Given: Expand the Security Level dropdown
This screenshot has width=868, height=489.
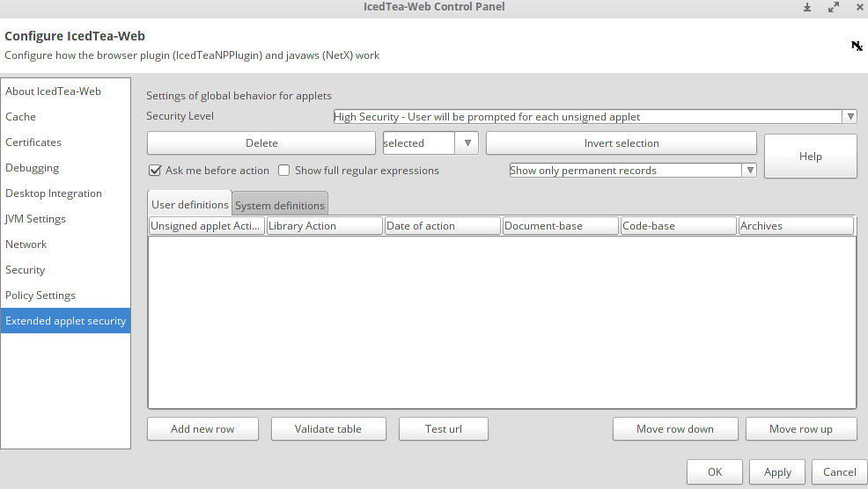Looking at the screenshot, I should (850, 117).
